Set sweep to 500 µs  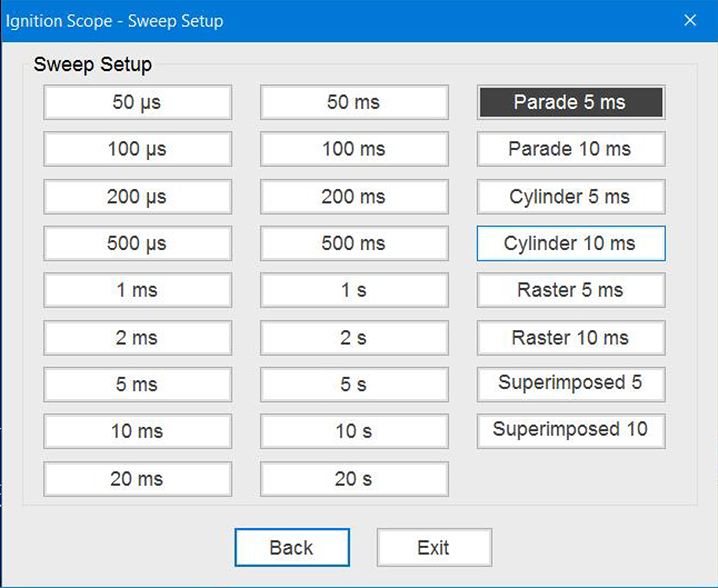pyautogui.click(x=137, y=243)
